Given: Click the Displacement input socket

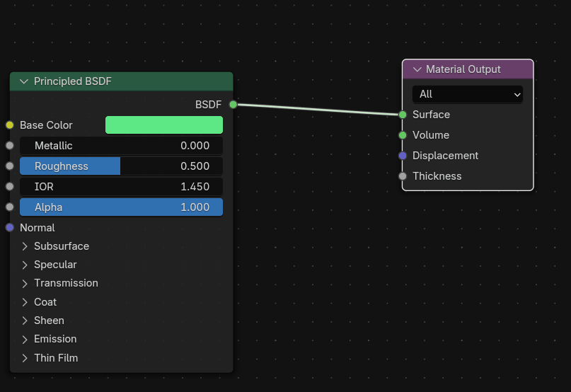Looking at the screenshot, I should point(403,156).
